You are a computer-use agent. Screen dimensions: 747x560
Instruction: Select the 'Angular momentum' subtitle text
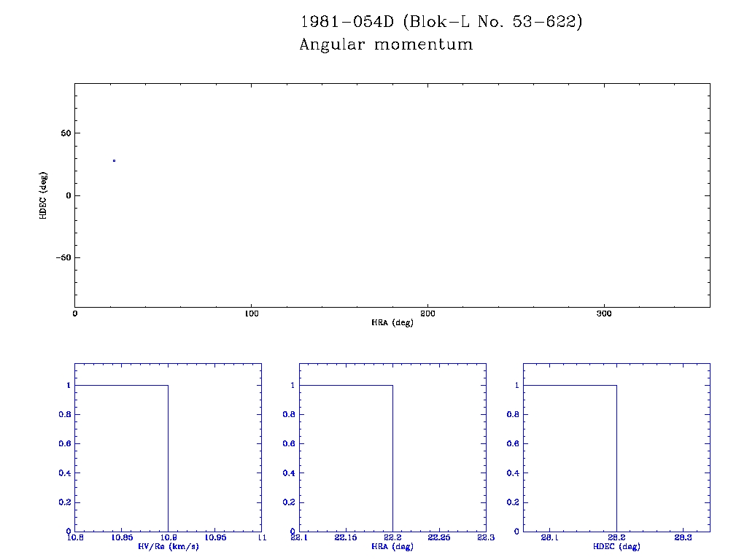tap(386, 44)
